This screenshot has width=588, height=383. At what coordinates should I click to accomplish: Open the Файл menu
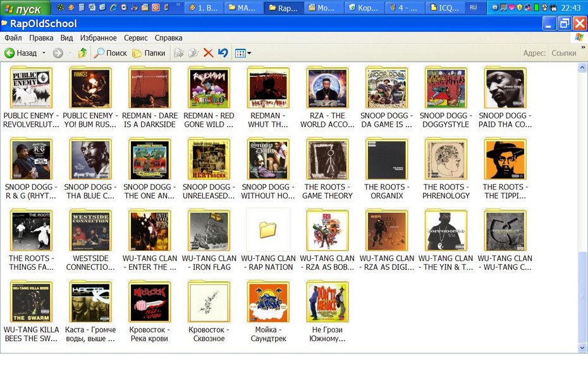13,37
